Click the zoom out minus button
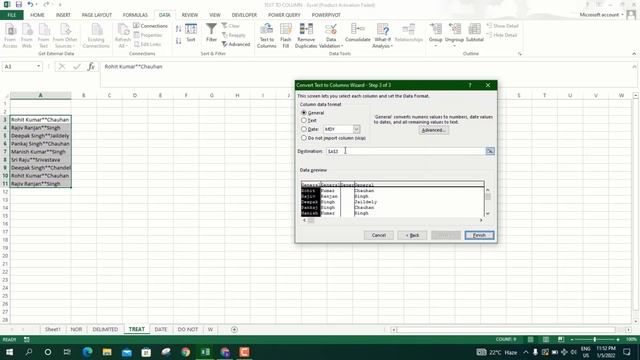This screenshot has height=360, width=640. tap(571, 340)
